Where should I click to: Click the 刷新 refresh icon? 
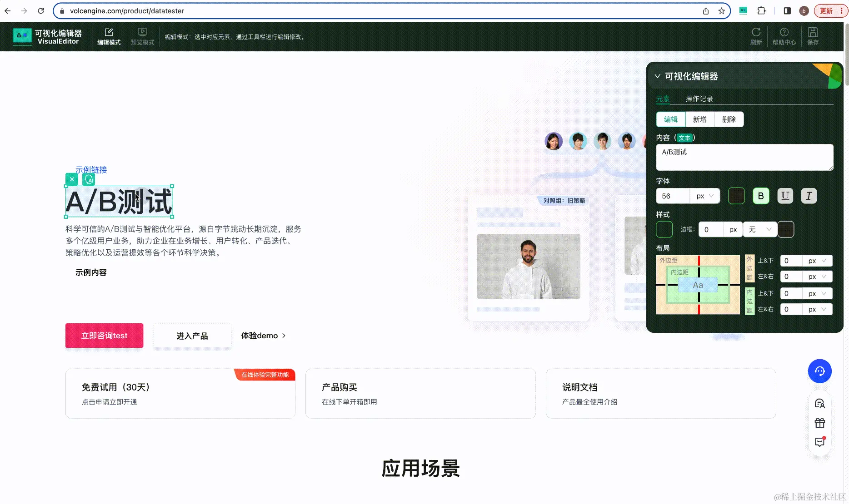pyautogui.click(x=755, y=34)
